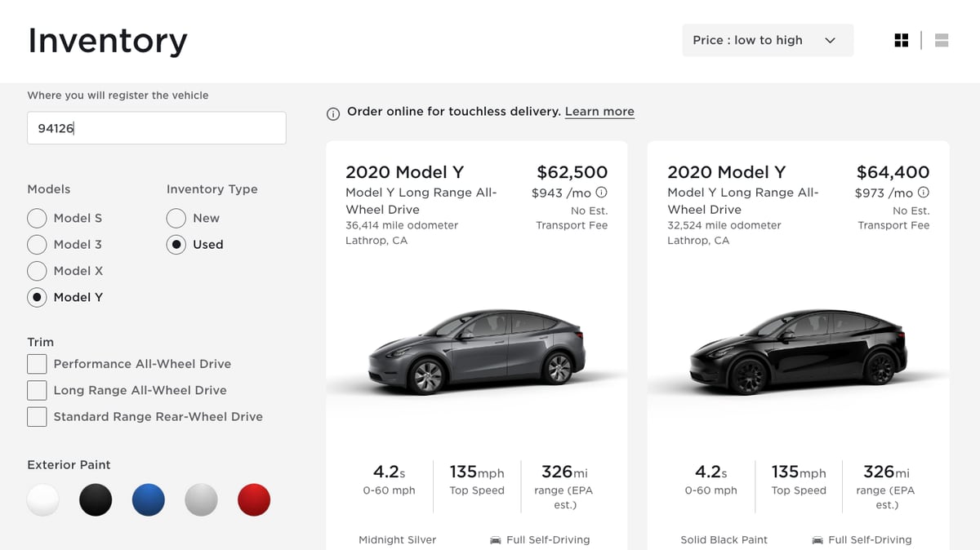Select the Model S radio button
The width and height of the screenshot is (980, 550).
(37, 218)
